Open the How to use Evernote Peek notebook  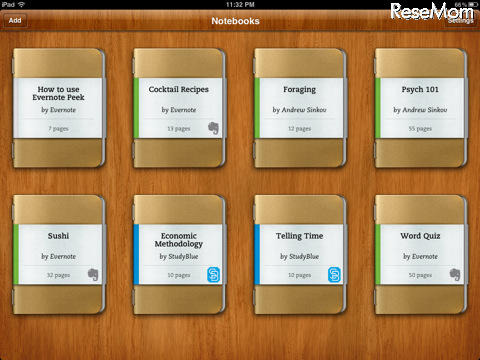click(59, 108)
